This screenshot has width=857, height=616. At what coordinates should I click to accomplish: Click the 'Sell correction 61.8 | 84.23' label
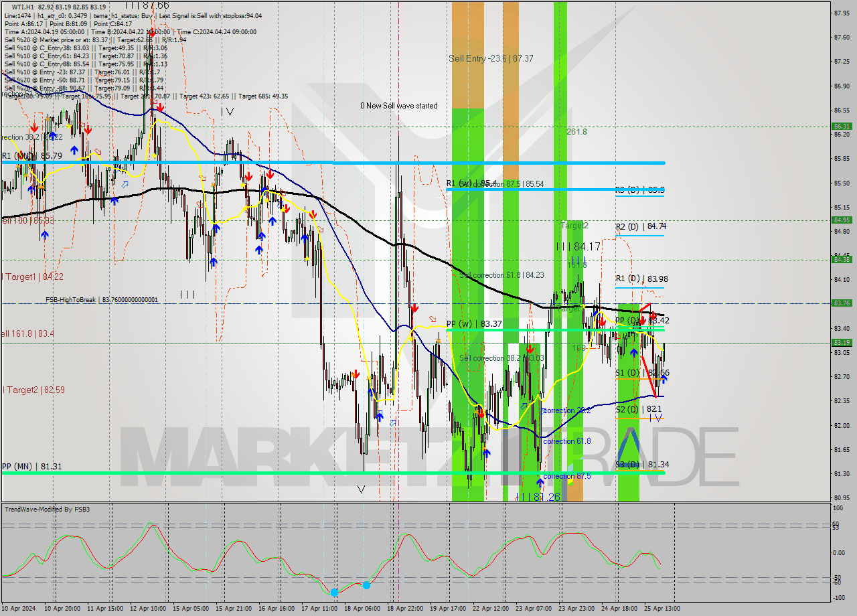[501, 275]
